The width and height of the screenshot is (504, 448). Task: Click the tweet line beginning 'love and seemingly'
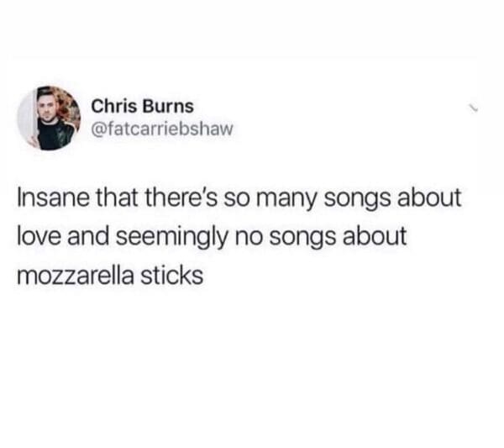pyautogui.click(x=212, y=237)
